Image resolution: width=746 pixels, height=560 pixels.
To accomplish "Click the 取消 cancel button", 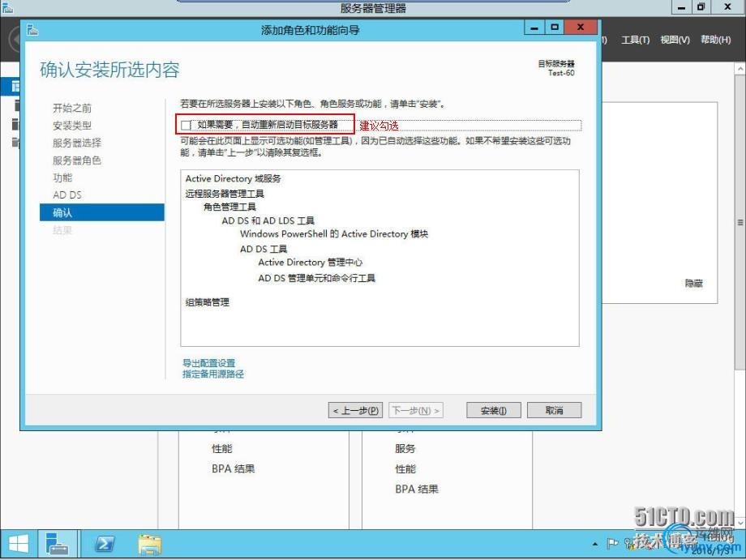I will pos(554,410).
